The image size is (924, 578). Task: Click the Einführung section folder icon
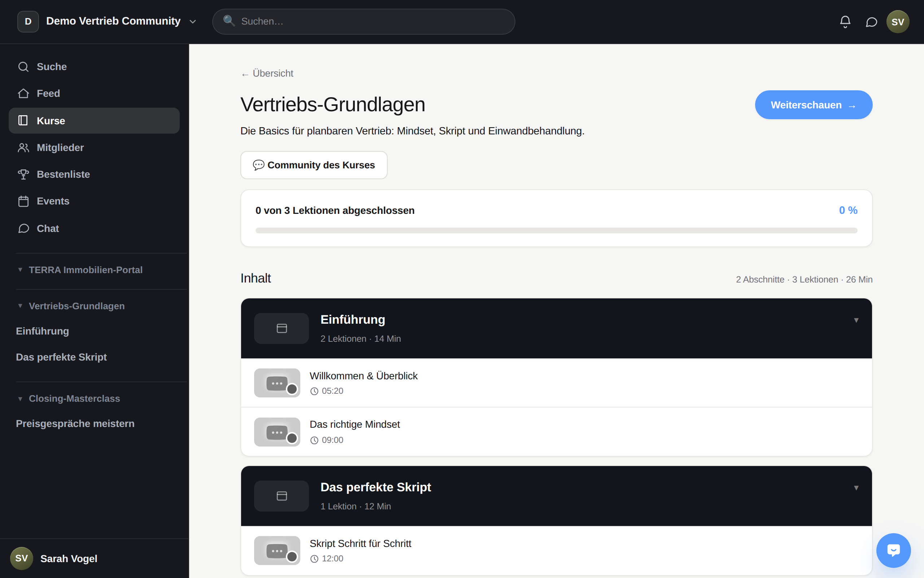[x=282, y=328]
